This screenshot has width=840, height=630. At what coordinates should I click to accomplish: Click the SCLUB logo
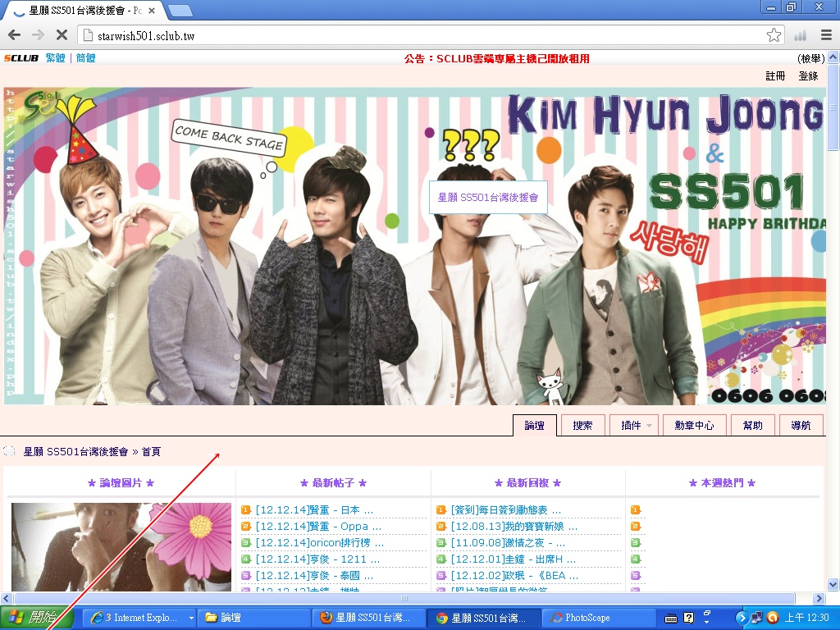[x=21, y=58]
